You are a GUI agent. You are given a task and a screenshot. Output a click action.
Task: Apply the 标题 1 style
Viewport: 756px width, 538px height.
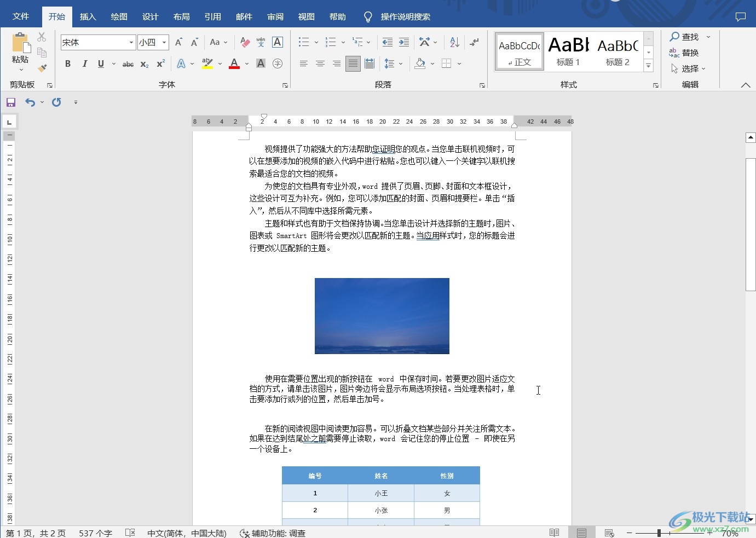[x=568, y=51]
